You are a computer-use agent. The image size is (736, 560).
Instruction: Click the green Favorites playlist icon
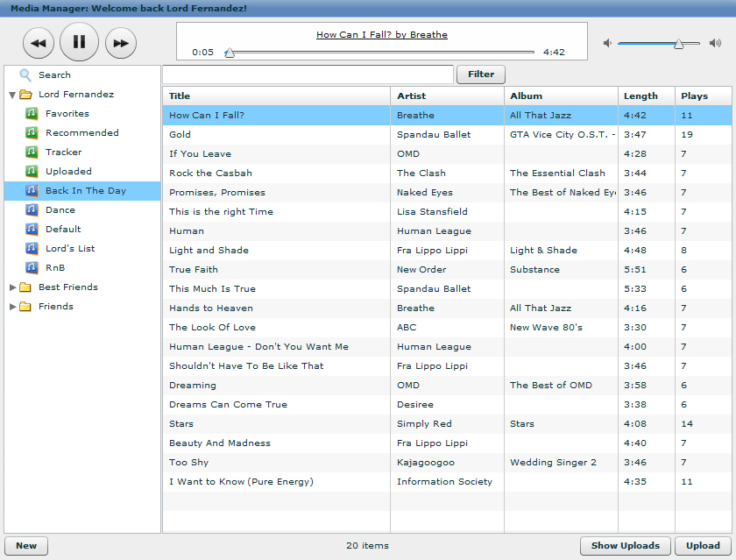(32, 114)
